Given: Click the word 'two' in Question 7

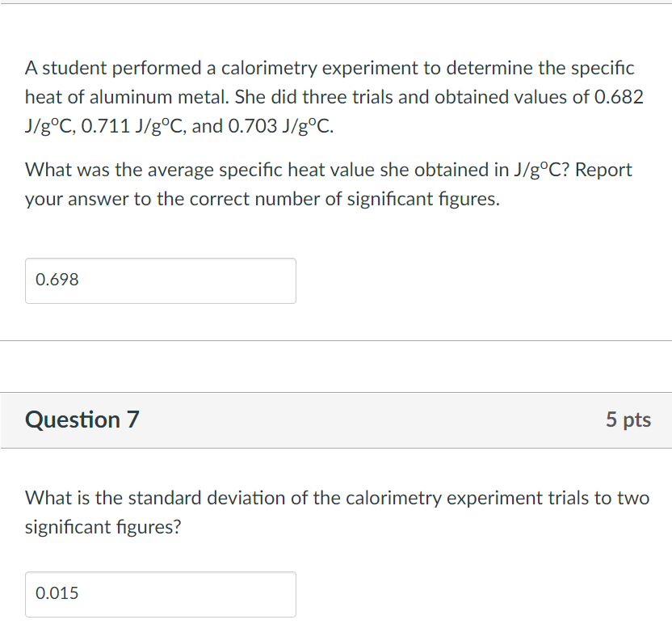Looking at the screenshot, I should tap(633, 498).
